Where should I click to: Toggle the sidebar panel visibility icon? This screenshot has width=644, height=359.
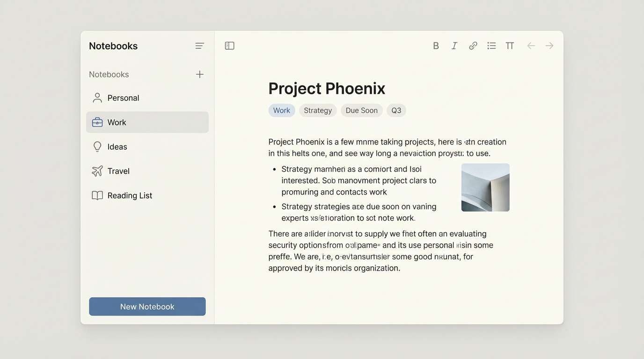pos(229,45)
